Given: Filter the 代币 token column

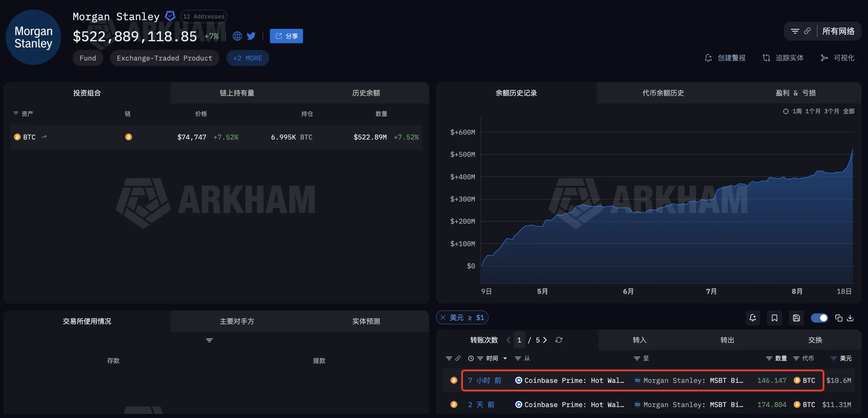Looking at the screenshot, I should pos(796,358).
